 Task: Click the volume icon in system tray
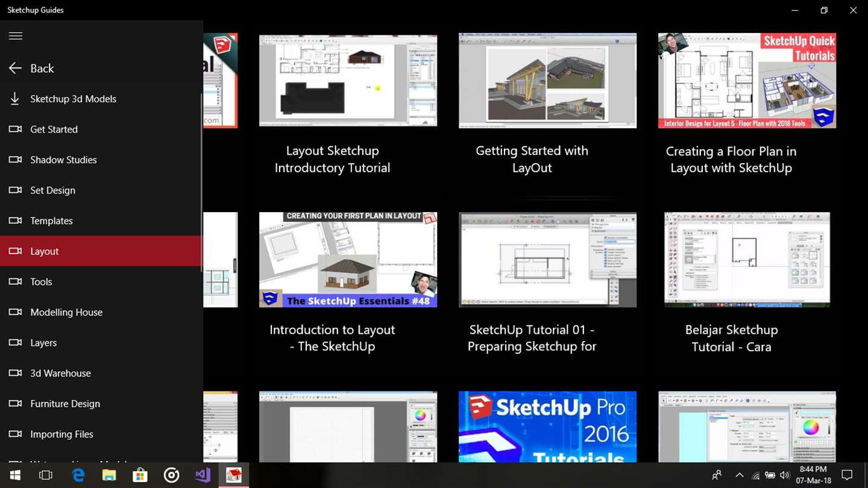pos(785,475)
